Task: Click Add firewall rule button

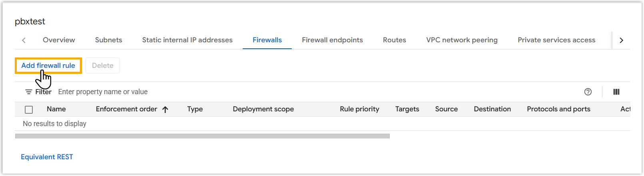Action: point(48,65)
